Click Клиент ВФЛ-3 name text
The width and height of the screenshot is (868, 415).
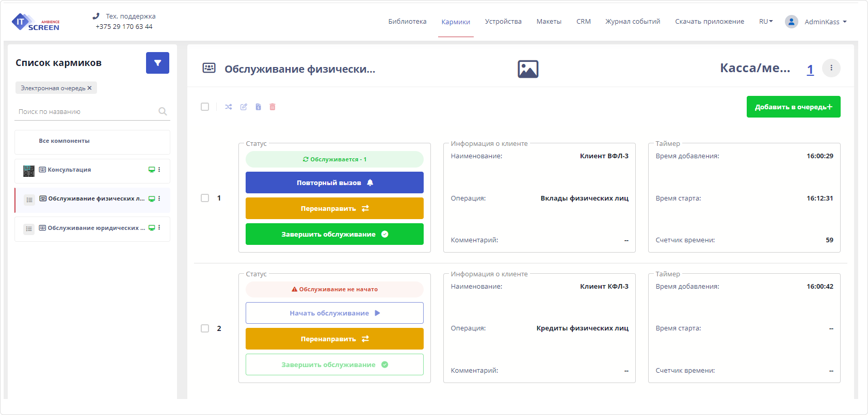pyautogui.click(x=604, y=156)
